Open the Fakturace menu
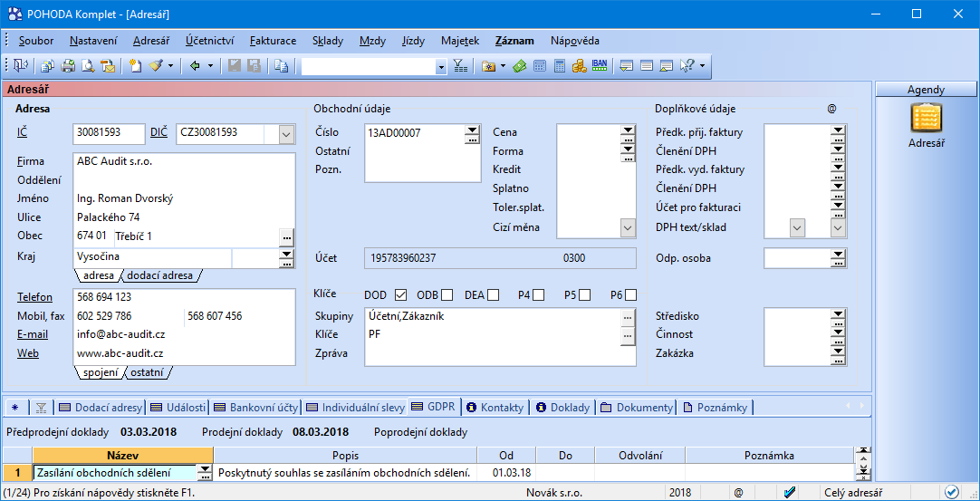Viewport: 980px width, 501px height. pos(273,41)
